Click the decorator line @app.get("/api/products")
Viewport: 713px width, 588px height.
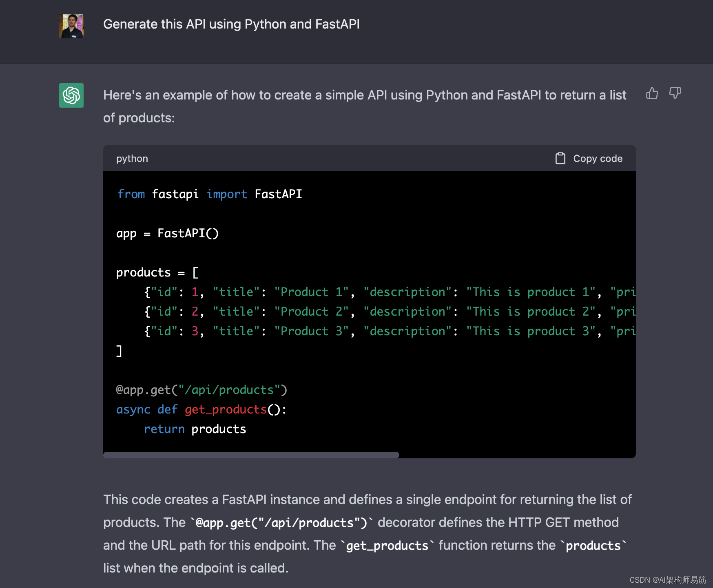[x=202, y=390]
